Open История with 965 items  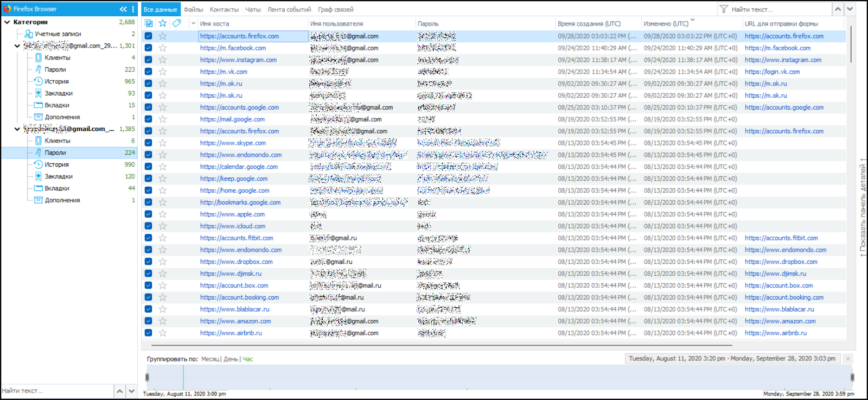(x=56, y=81)
